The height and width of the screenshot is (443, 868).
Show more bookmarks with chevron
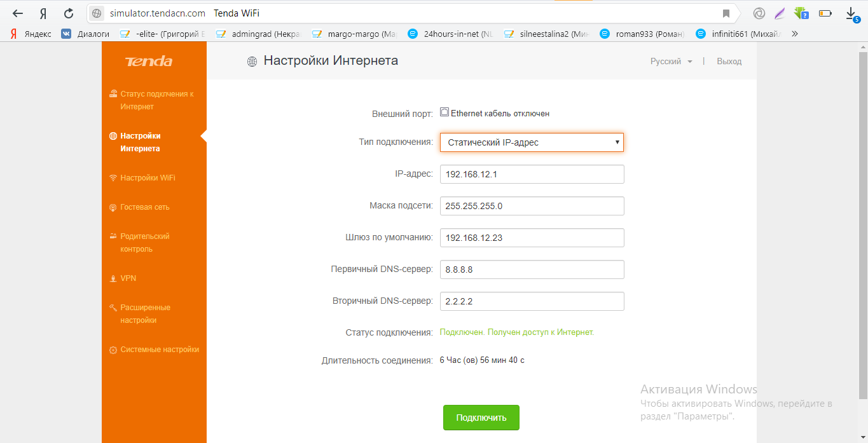pyautogui.click(x=794, y=34)
